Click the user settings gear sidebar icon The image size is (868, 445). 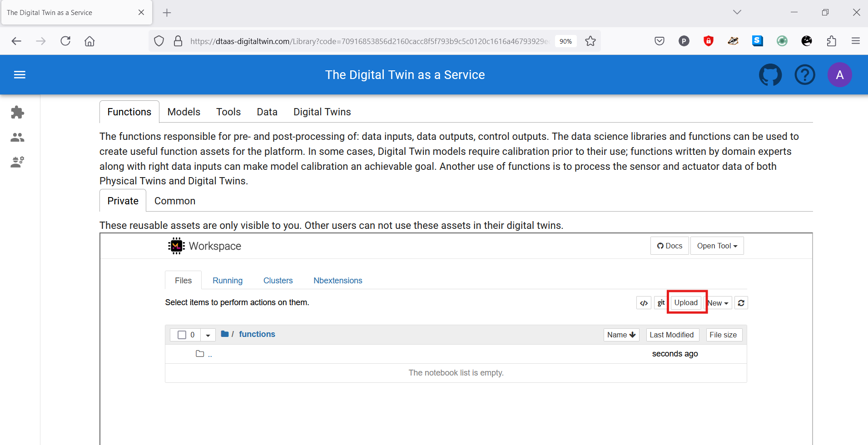click(17, 162)
